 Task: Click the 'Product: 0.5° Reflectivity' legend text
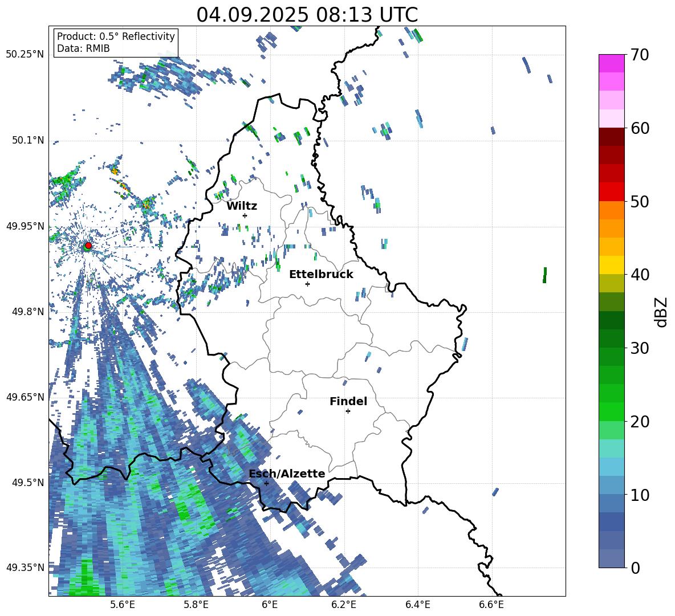(x=116, y=36)
